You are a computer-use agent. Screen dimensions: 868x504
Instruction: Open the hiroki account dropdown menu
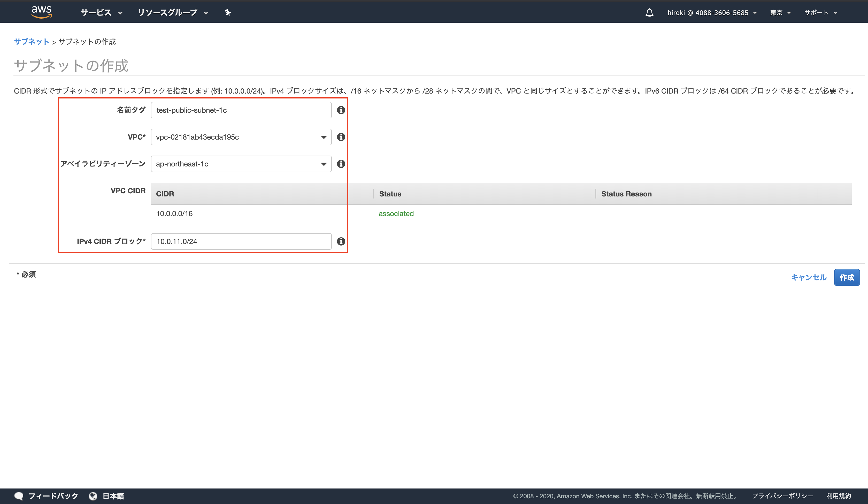point(712,13)
